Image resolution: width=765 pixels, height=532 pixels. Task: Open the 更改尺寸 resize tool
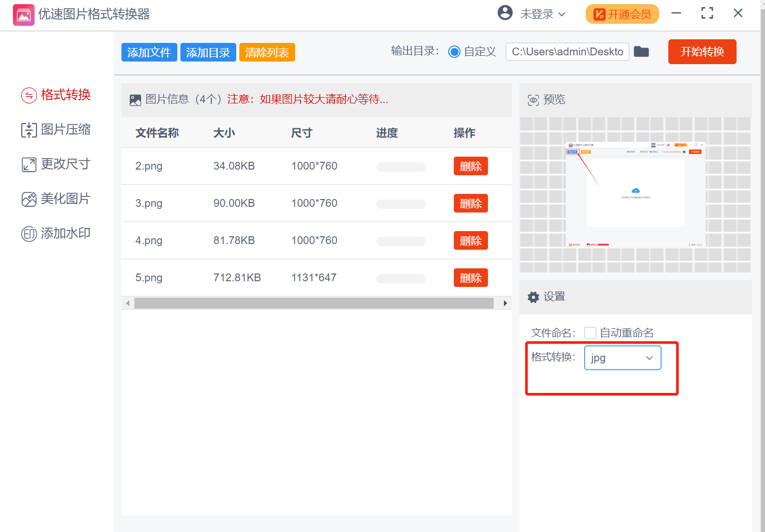point(56,164)
